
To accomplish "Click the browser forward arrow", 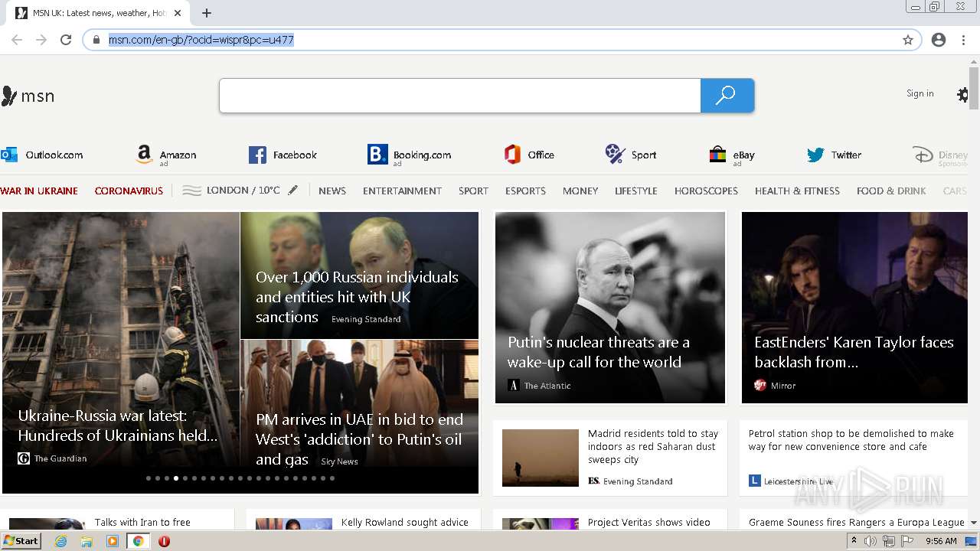I will [x=41, y=40].
